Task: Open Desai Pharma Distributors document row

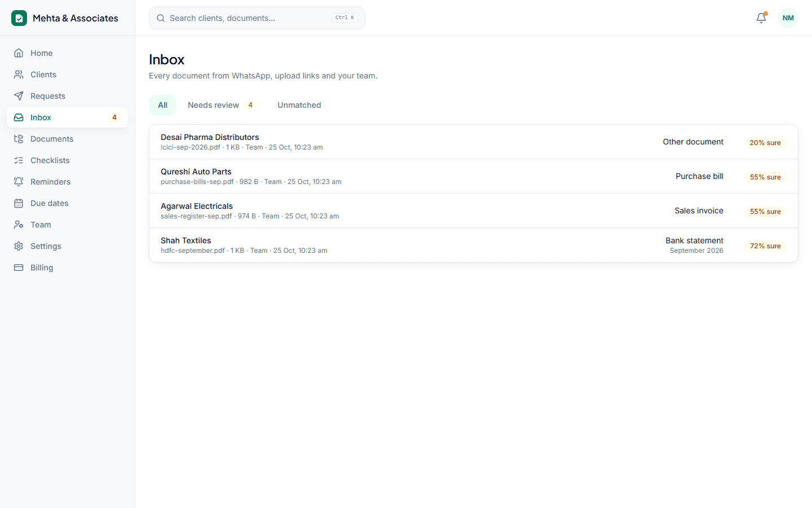Action: (x=474, y=142)
